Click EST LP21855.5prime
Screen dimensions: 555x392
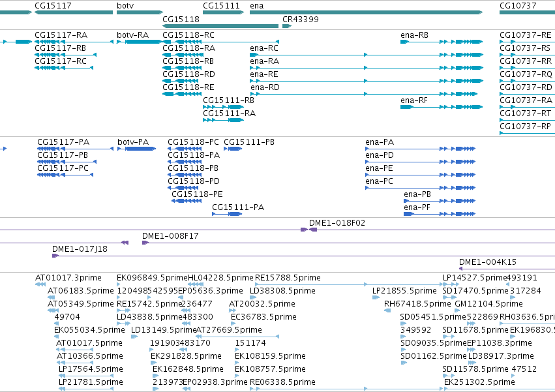point(404,291)
